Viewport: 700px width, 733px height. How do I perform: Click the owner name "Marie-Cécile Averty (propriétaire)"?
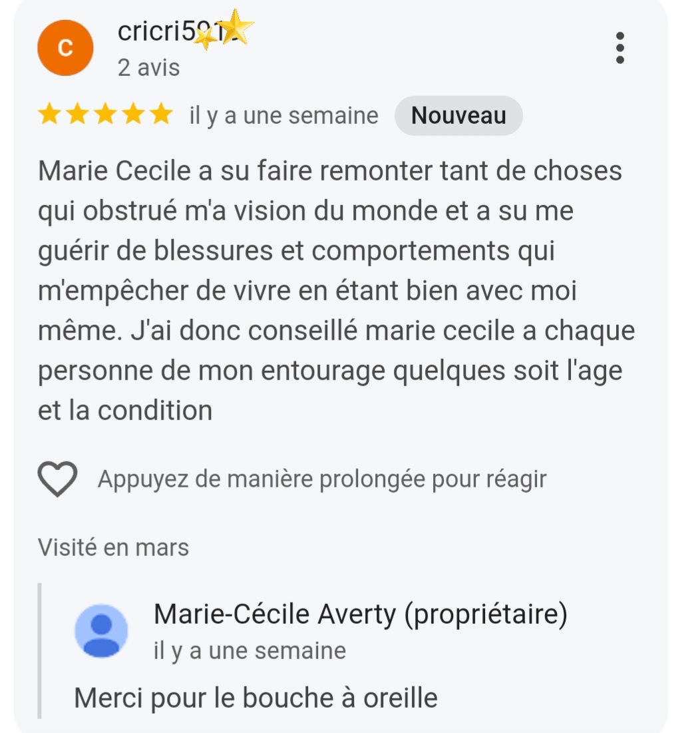pyautogui.click(x=360, y=614)
